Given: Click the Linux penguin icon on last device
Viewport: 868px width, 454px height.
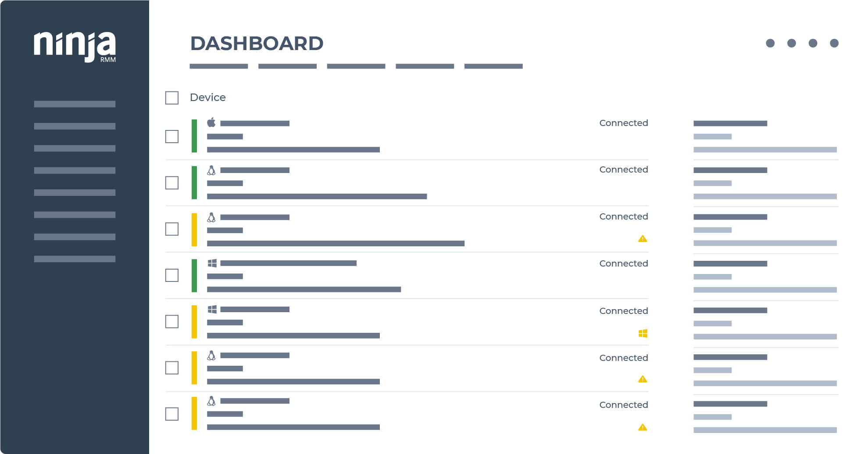Looking at the screenshot, I should pos(211,401).
